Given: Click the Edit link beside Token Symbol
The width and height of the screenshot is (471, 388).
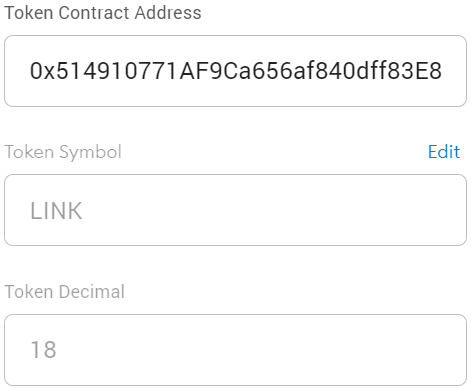Looking at the screenshot, I should tap(444, 152).
